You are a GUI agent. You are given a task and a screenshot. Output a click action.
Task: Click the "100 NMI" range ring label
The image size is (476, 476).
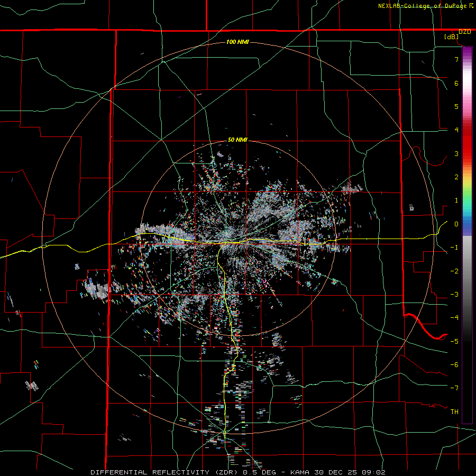point(237,42)
